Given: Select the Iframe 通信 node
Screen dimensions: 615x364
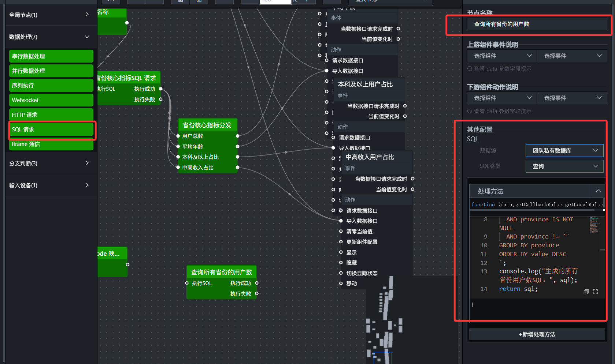Looking at the screenshot, I should 51,145.
